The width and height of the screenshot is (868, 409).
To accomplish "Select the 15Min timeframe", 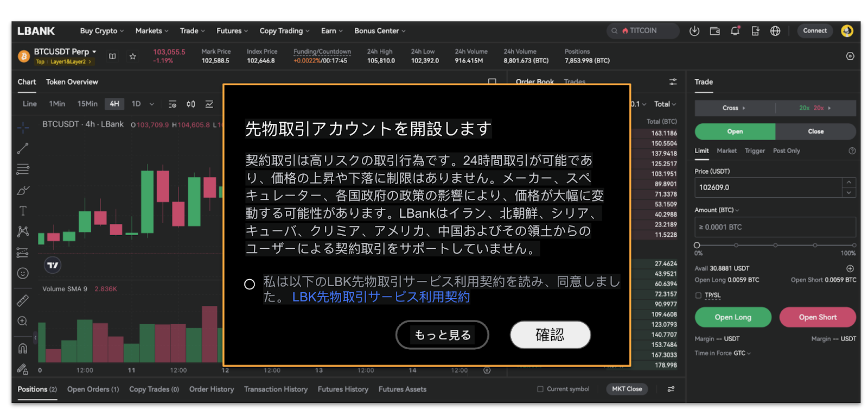I will coord(87,104).
